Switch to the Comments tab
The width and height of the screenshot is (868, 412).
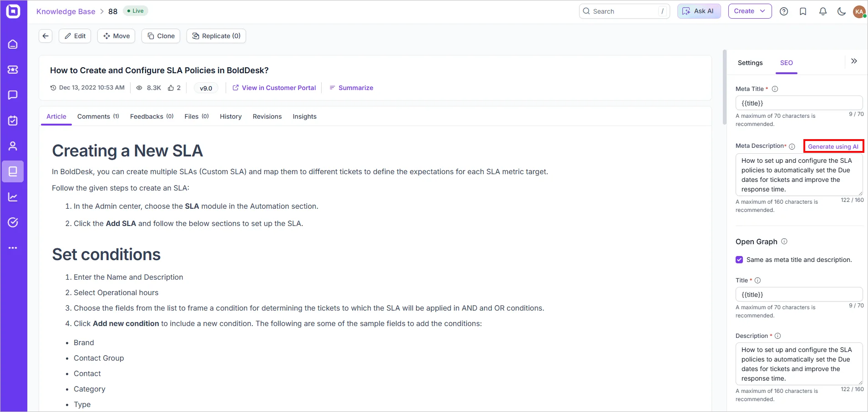(98, 116)
